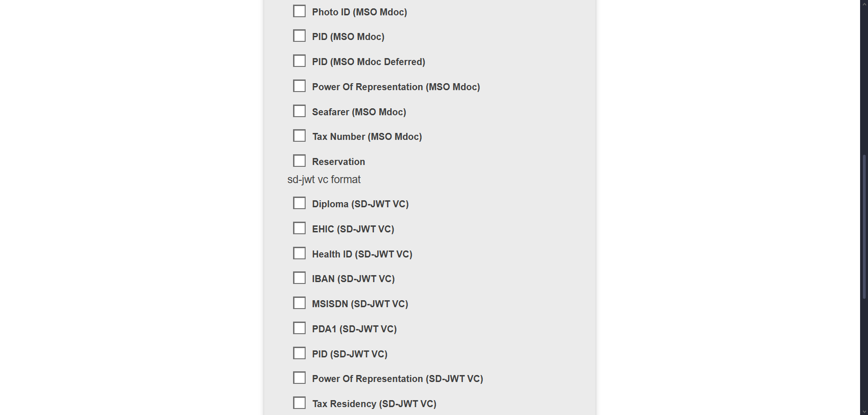Select Power Of Representation (MSO Mdoc) checkbox
The height and width of the screenshot is (415, 868).
[x=300, y=86]
